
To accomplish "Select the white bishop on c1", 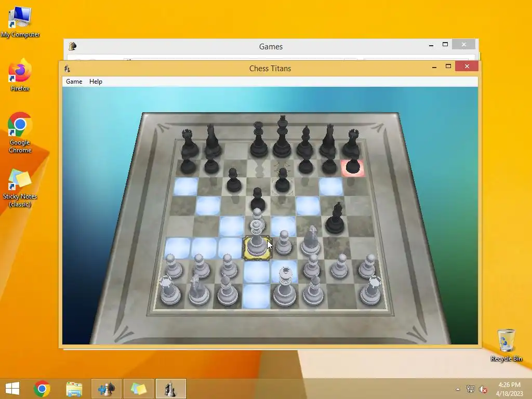I will click(x=228, y=290).
